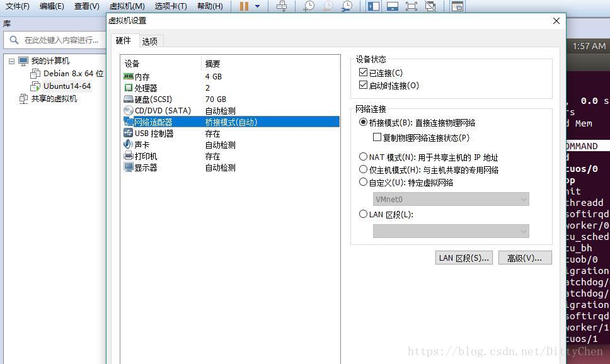The width and height of the screenshot is (610, 364).
Task: Select LAN 区段(L) radio button
Action: (x=364, y=214)
